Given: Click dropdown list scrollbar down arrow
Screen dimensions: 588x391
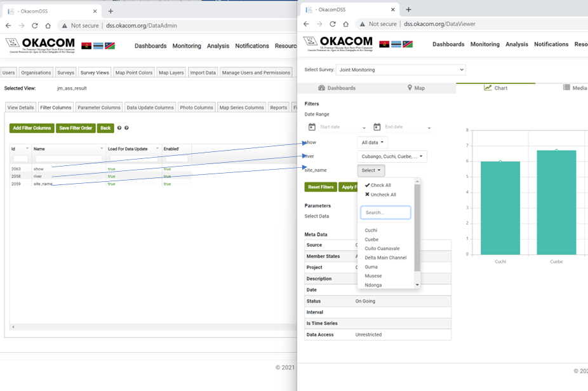Looking at the screenshot, I should click(417, 285).
